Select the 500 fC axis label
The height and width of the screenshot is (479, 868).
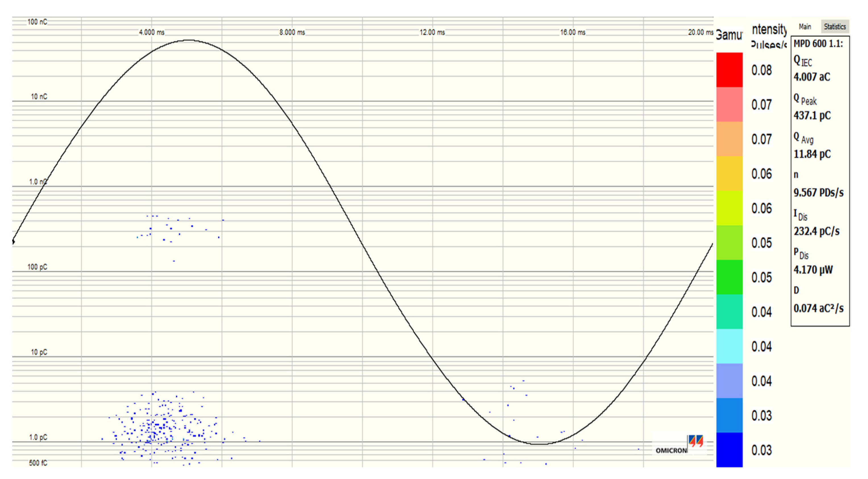(38, 463)
